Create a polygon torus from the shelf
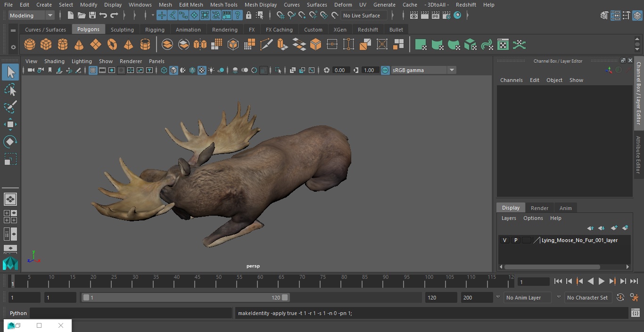 (112, 45)
